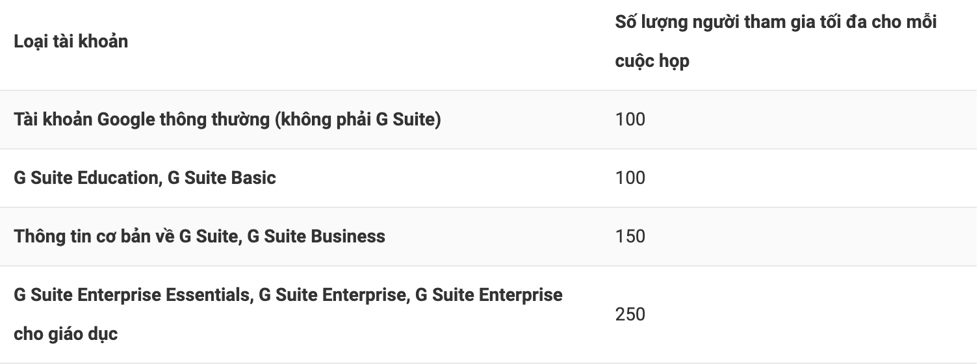The width and height of the screenshot is (980, 364).
Task: Click "G Suite Enterprise" before the line break
Action: (331, 295)
